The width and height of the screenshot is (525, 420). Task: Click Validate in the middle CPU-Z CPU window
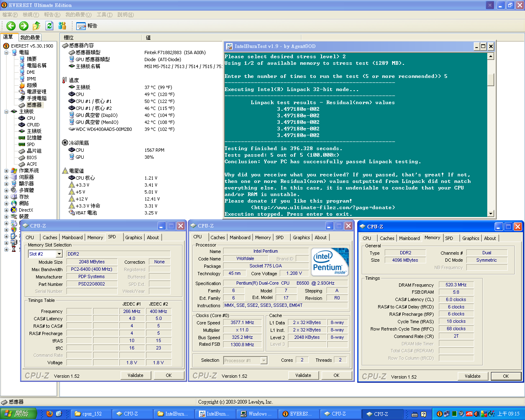click(x=303, y=375)
